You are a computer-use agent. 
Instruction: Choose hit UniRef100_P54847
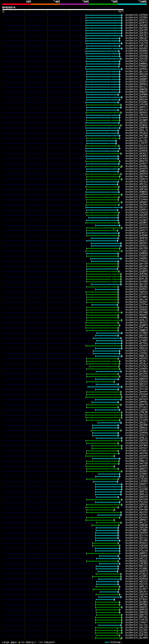[x=136, y=66]
